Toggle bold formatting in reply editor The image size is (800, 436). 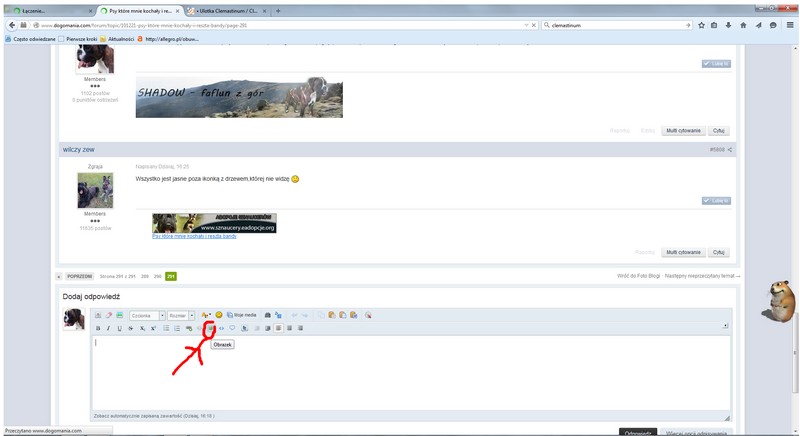pos(97,328)
